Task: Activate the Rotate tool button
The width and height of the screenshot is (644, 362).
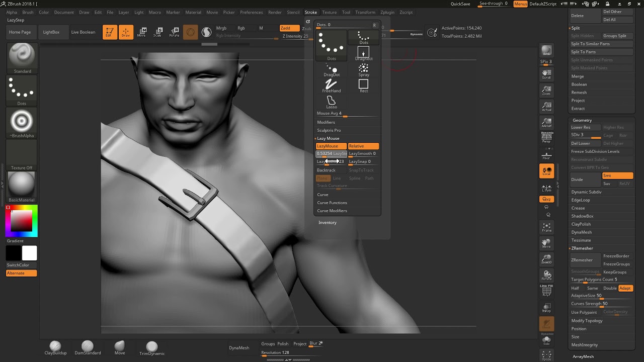Action: click(174, 32)
